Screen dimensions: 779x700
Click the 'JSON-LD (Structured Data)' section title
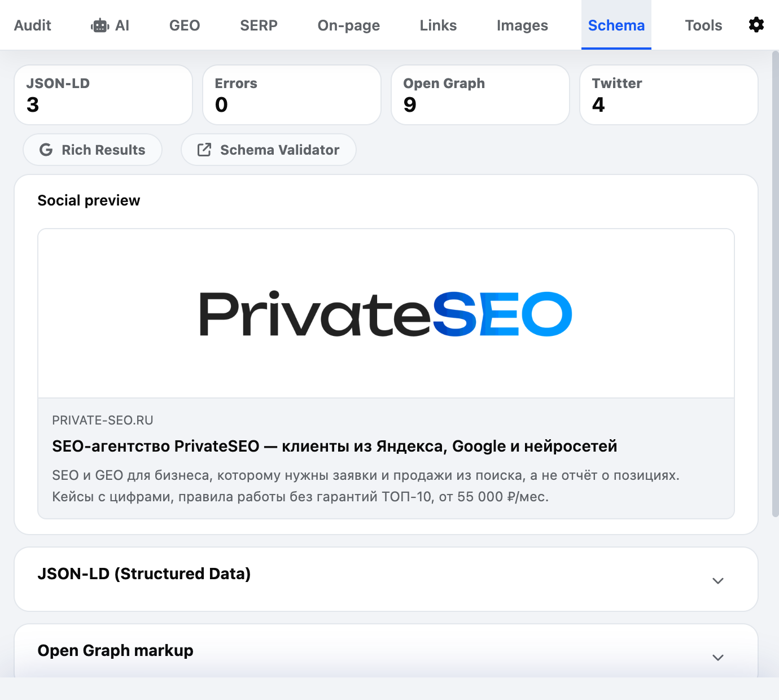point(144,574)
